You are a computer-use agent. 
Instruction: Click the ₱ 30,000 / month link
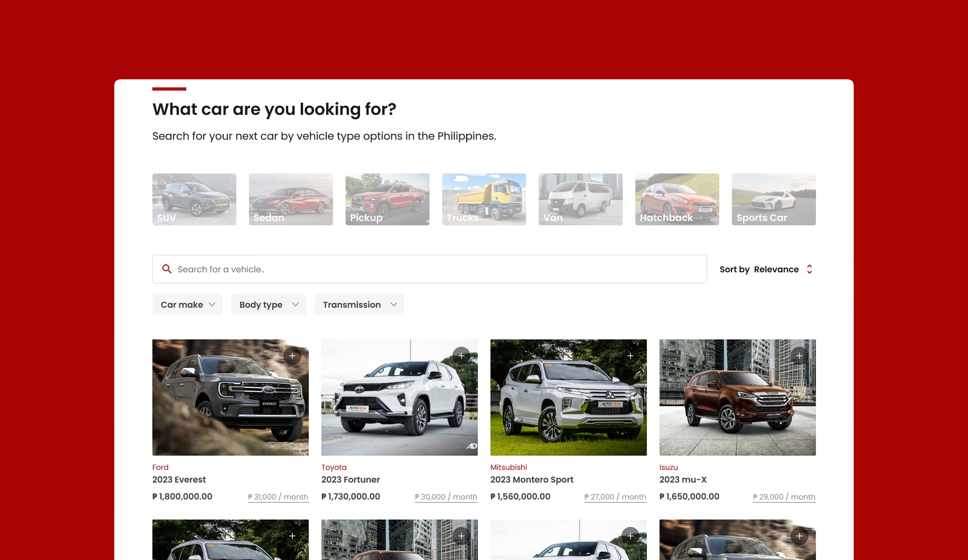446,496
